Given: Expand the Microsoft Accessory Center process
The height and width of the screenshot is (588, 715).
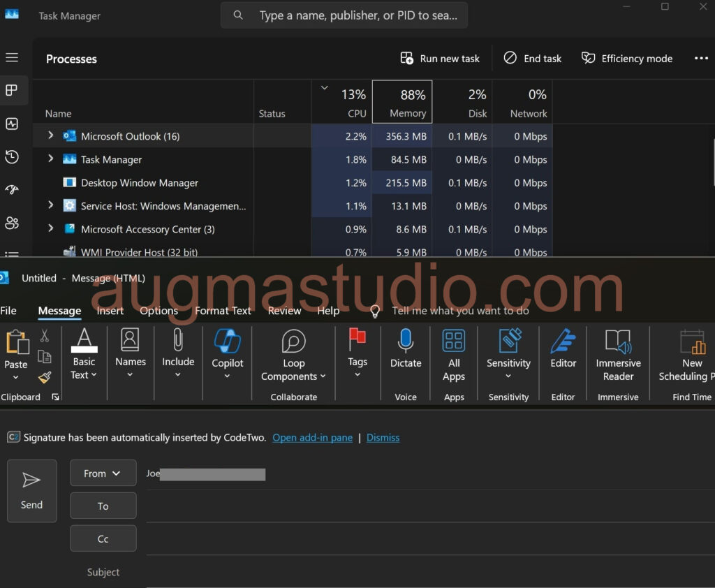Looking at the screenshot, I should 50,229.
